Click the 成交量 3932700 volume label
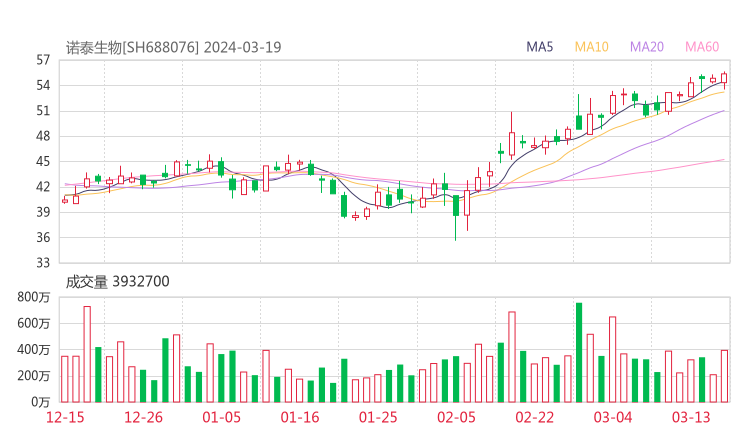Viewport: 740px width, 440px height. [117, 281]
